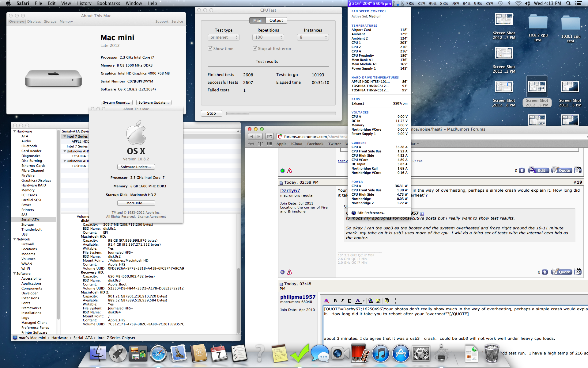Image resolution: width=588 pixels, height=368 pixels.
Task: Open the Storage tab in About This Mac
Action: (50, 21)
